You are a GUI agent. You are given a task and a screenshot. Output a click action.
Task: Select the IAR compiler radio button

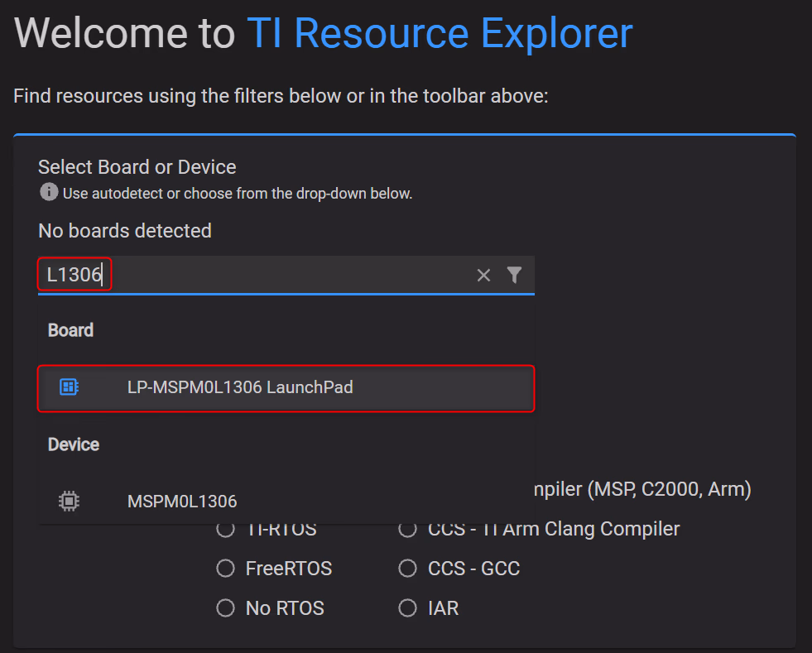tap(407, 608)
